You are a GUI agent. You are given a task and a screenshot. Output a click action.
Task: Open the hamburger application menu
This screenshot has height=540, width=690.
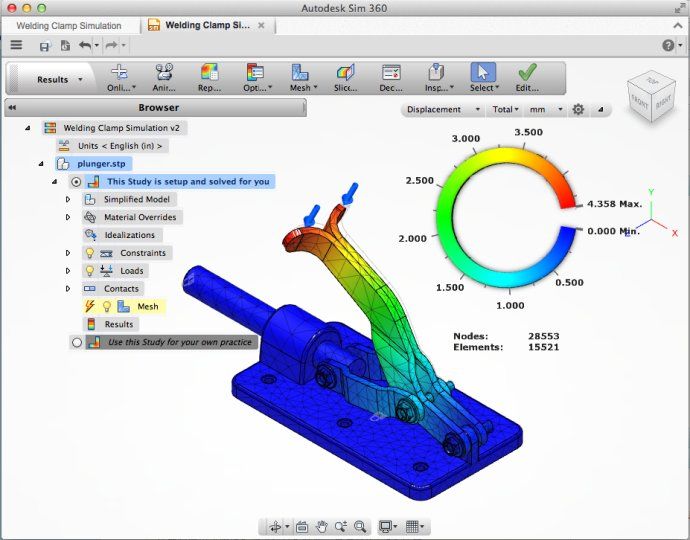pyautogui.click(x=16, y=45)
